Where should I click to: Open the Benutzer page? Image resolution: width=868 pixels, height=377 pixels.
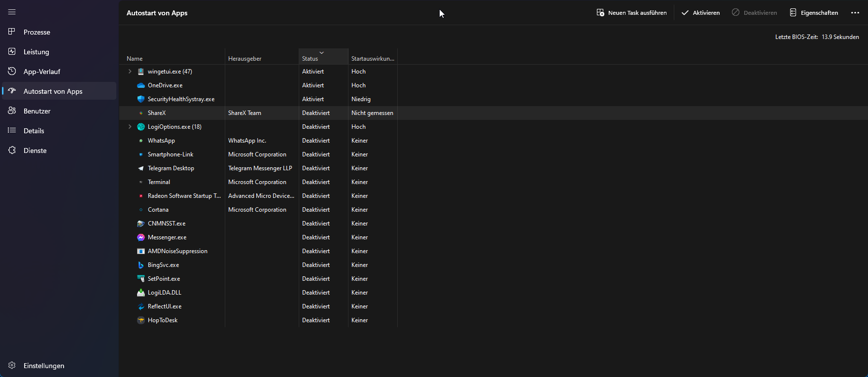point(59,111)
